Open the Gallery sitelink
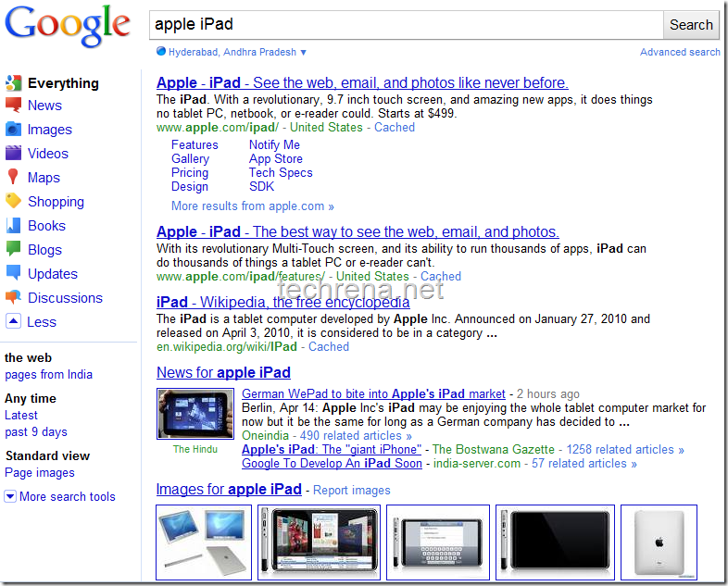728x586 pixels. pos(190,158)
